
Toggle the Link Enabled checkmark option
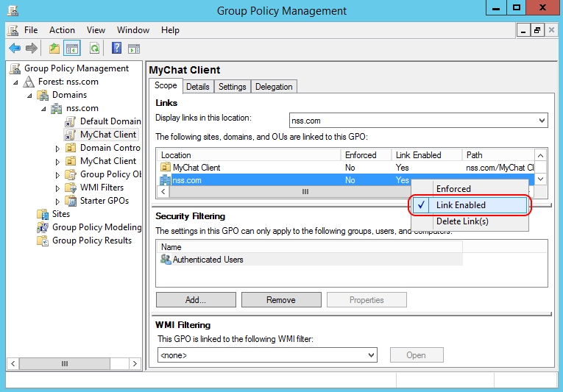(x=460, y=205)
